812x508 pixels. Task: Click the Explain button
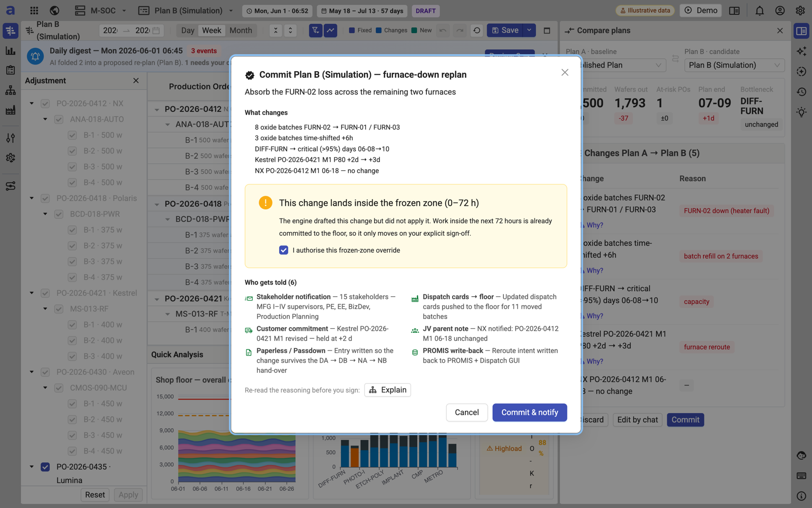coord(388,390)
